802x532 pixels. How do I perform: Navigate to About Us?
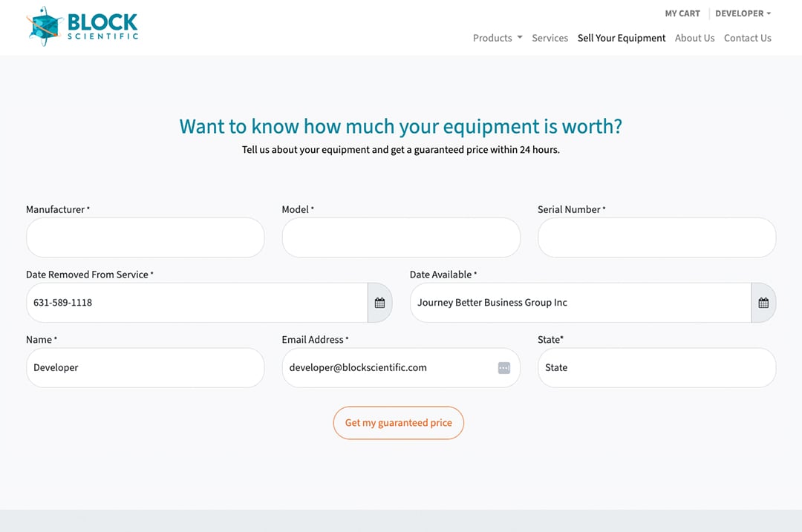tap(694, 38)
